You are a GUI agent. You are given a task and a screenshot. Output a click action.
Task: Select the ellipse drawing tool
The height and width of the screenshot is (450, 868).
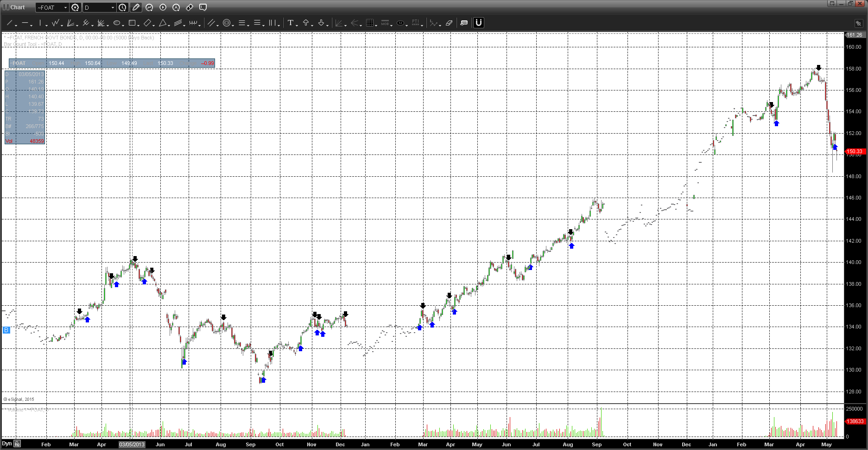tap(117, 23)
